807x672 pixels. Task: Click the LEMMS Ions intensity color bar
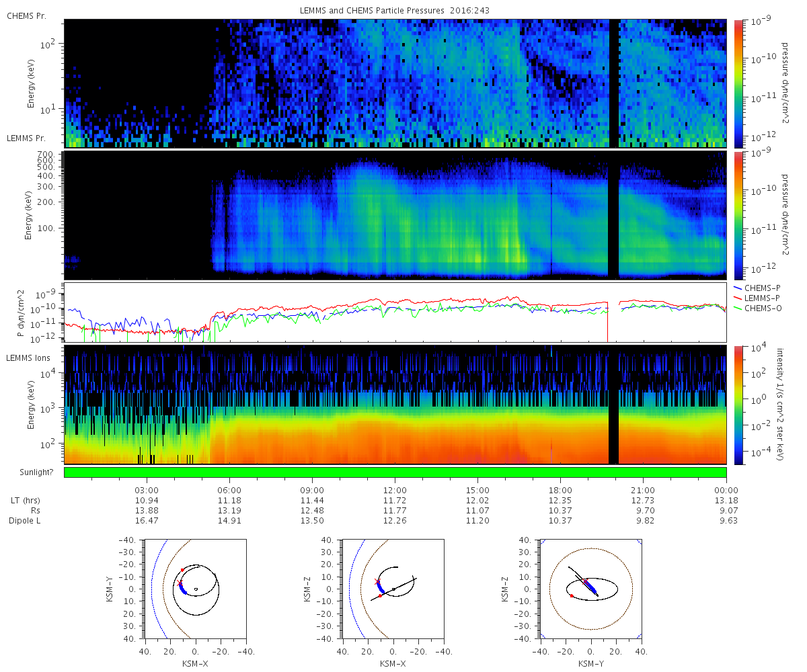[x=738, y=405]
